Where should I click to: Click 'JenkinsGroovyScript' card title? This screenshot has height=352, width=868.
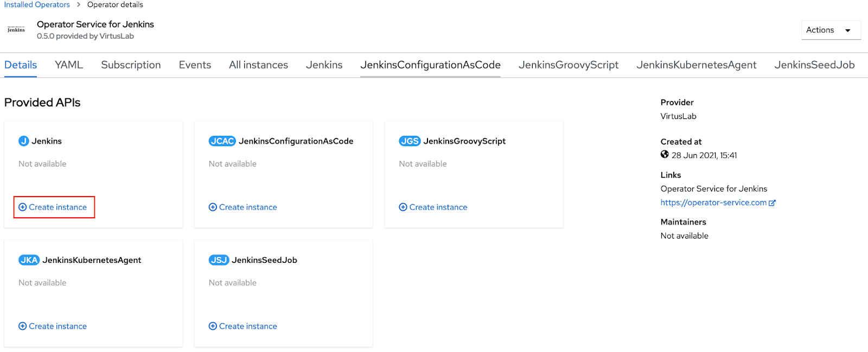click(464, 141)
